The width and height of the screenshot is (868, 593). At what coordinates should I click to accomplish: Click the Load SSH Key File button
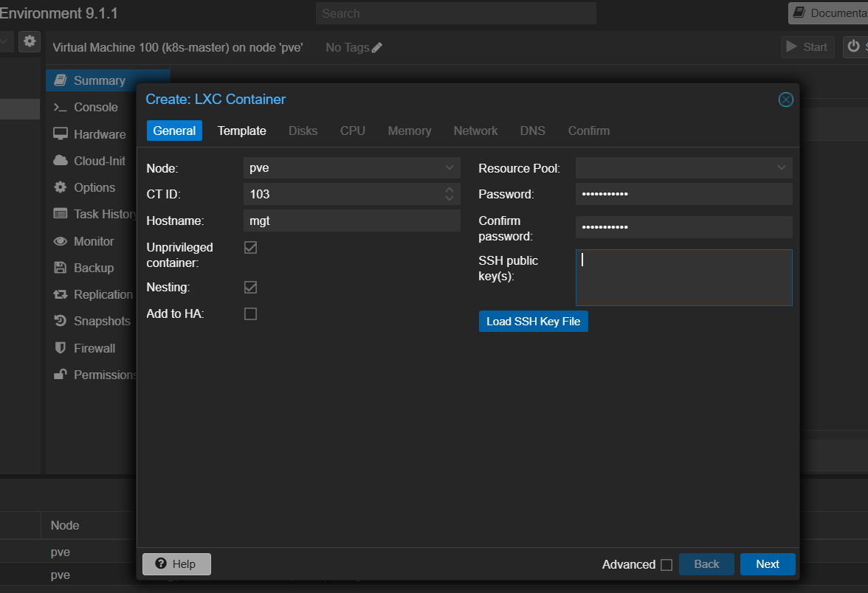pos(534,322)
